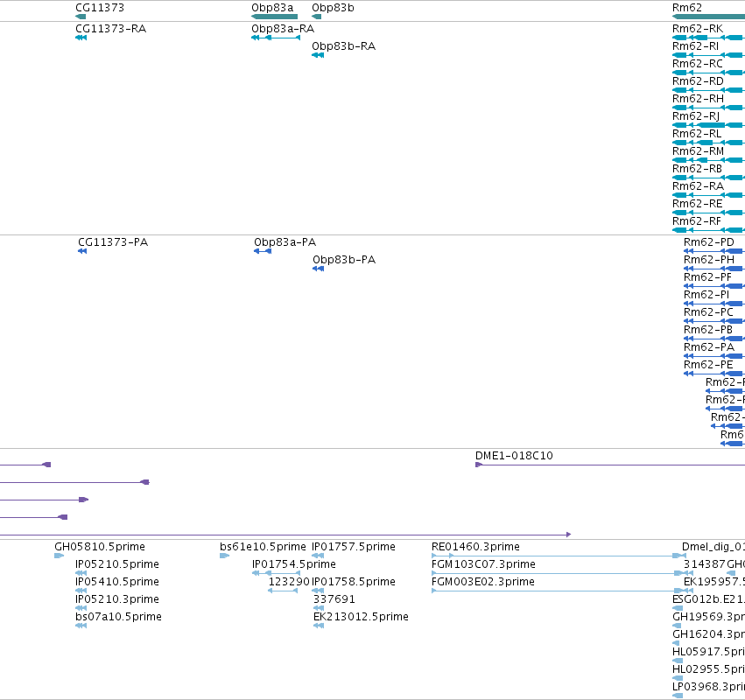Viewport: 745px width, 700px height.
Task: Select protein Rm62-PE
Action: coord(708,365)
